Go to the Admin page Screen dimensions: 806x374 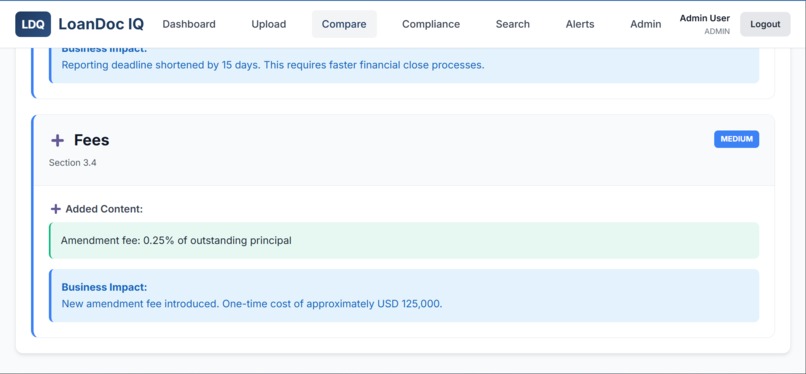(x=646, y=24)
